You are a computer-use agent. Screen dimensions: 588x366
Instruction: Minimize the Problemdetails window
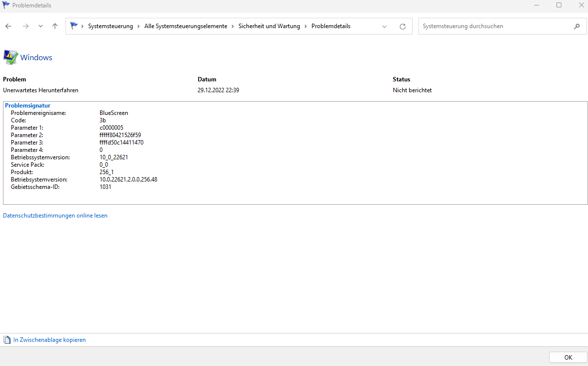tap(537, 5)
